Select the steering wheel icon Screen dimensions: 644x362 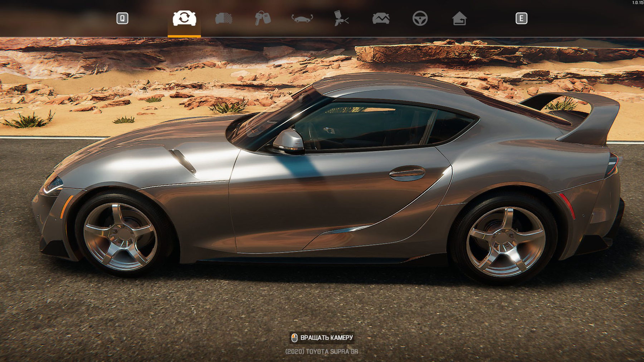click(x=420, y=18)
